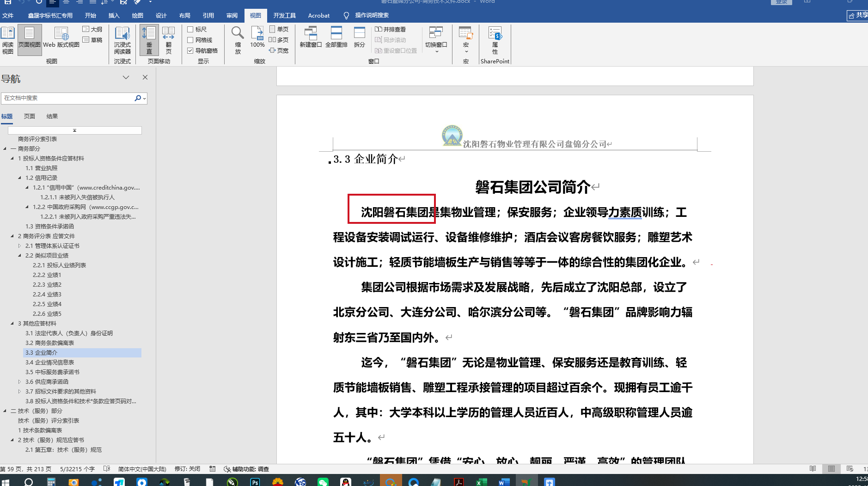
Task: Open accessibility checker (辅助功能: 调查)
Action: 246,469
